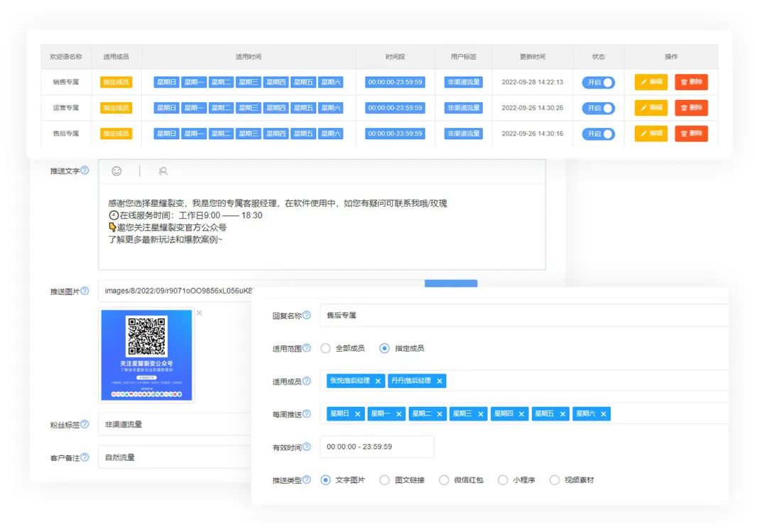
Task: Click the insert member name icon
Action: point(163,171)
